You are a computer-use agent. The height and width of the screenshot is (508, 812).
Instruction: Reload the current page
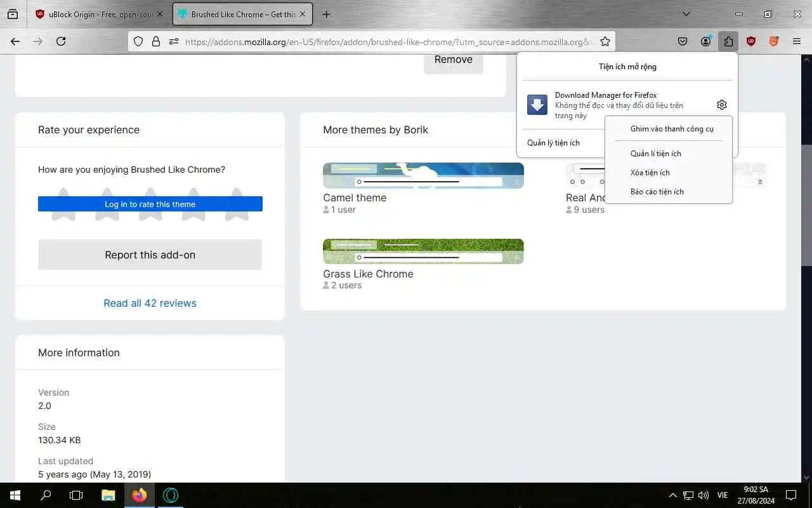61,41
